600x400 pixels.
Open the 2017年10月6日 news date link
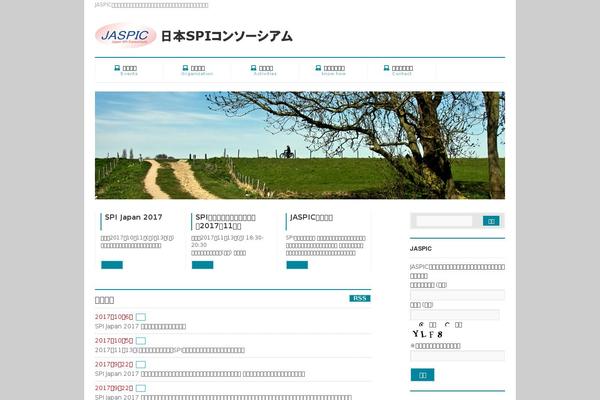(x=114, y=317)
